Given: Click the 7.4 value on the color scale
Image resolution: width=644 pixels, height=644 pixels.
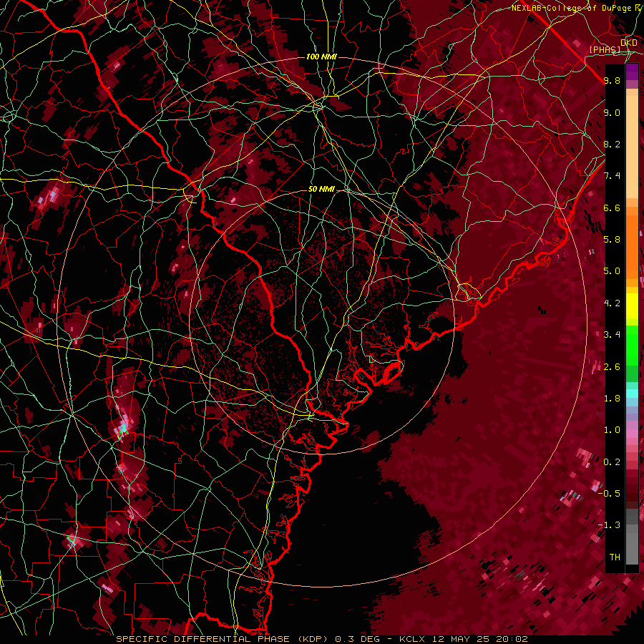Looking at the screenshot, I should click(612, 176).
